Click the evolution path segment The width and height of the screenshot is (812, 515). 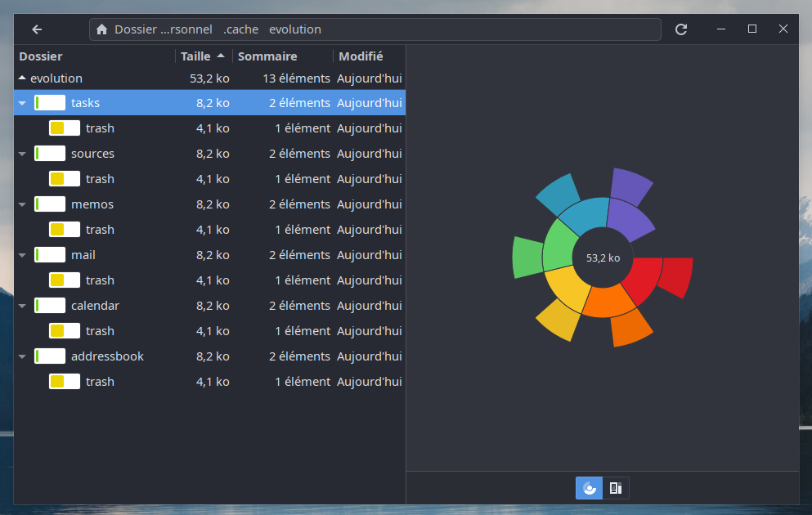pos(294,29)
